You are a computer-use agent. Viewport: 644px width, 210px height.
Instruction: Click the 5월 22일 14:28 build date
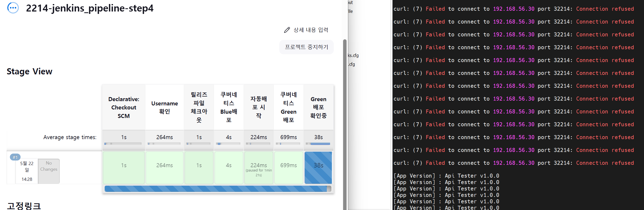[27, 171]
